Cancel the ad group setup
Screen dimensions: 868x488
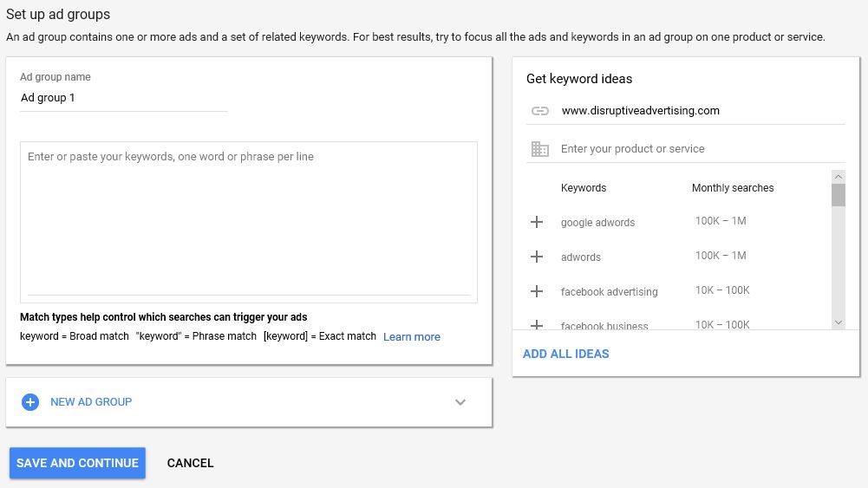coord(190,463)
